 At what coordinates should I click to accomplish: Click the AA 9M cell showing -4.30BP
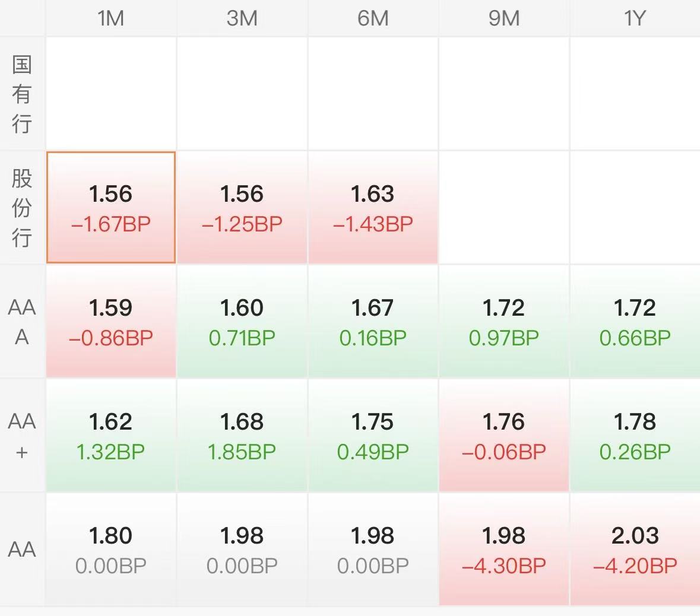pos(504,550)
